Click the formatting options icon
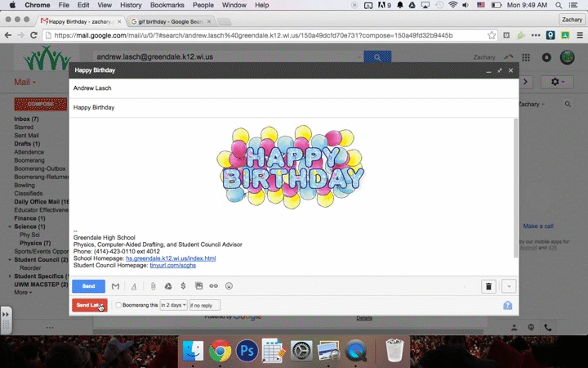Image resolution: width=588 pixels, height=368 pixels. pos(134,286)
